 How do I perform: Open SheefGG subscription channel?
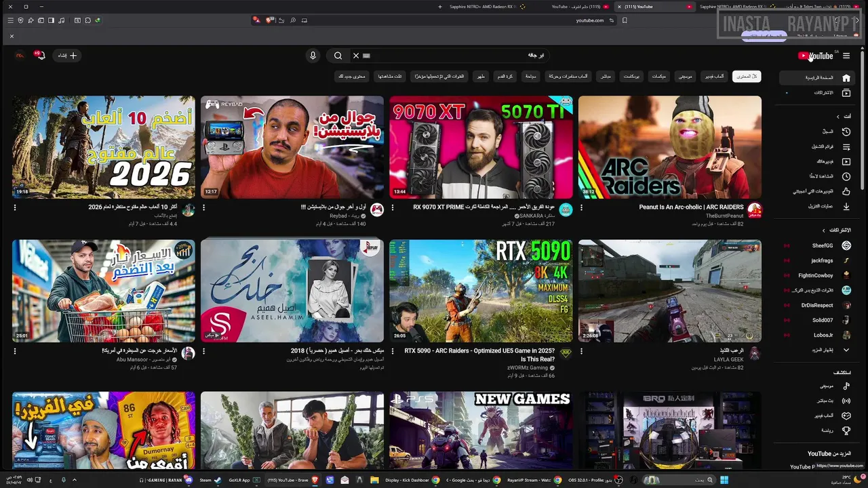tap(817, 245)
